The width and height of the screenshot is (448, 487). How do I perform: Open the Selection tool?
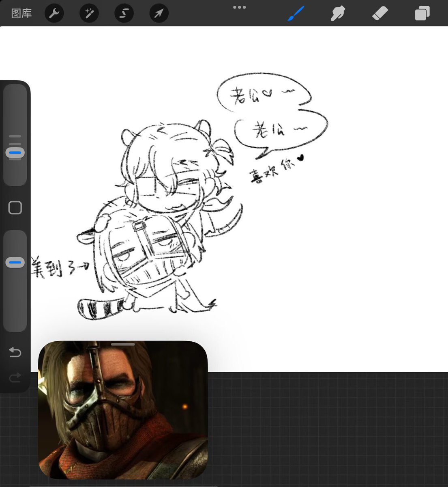click(124, 13)
